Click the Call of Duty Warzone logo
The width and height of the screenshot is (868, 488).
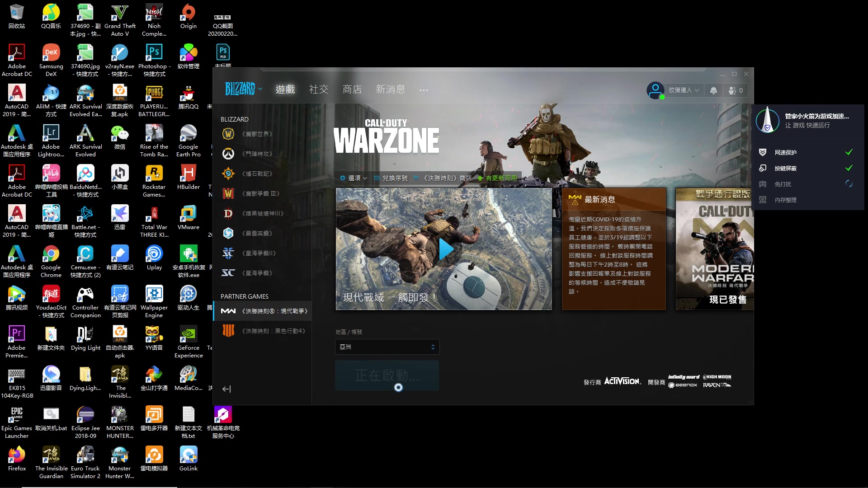(x=387, y=136)
